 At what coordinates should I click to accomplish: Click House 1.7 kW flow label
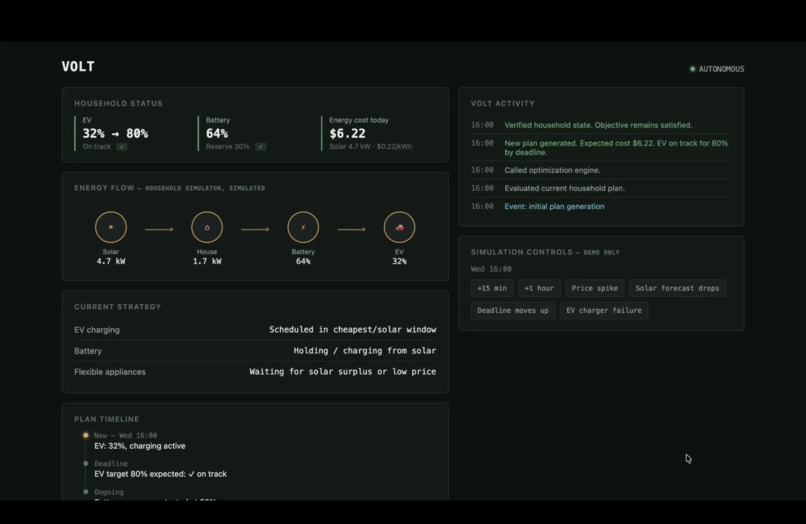point(207,257)
